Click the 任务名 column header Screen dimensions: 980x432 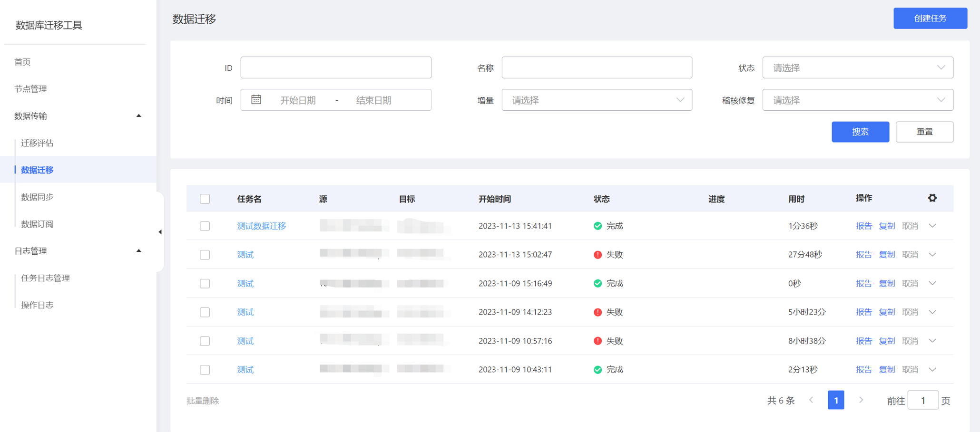point(249,199)
